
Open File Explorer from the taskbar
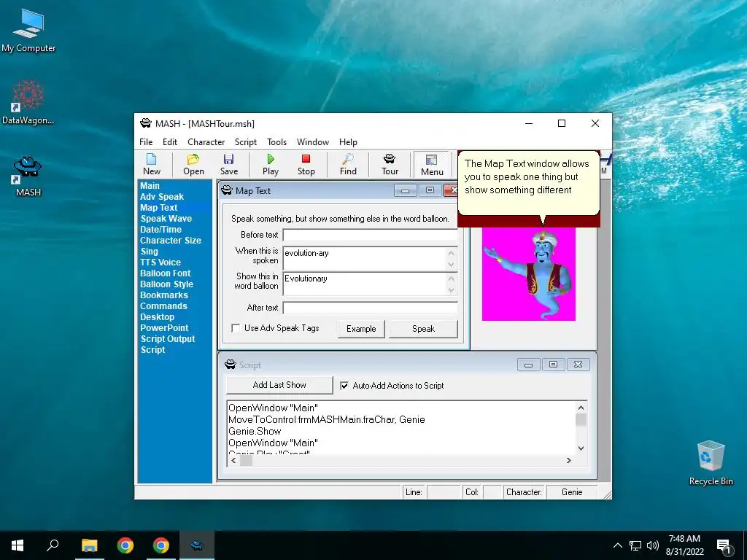(89, 545)
